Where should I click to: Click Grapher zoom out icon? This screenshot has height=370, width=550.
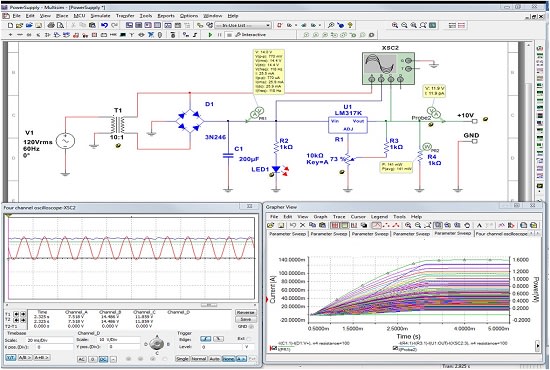(x=418, y=225)
